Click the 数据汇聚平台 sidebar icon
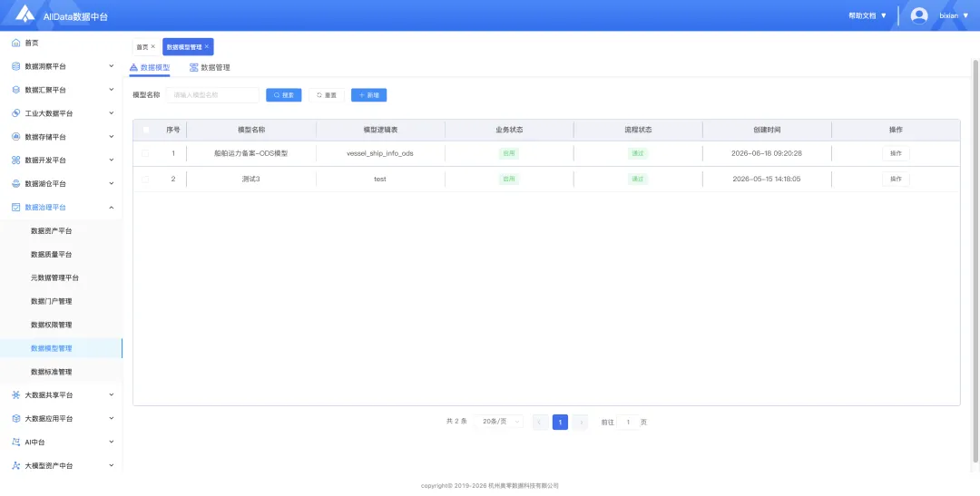Image resolution: width=980 pixels, height=496 pixels. click(16, 90)
